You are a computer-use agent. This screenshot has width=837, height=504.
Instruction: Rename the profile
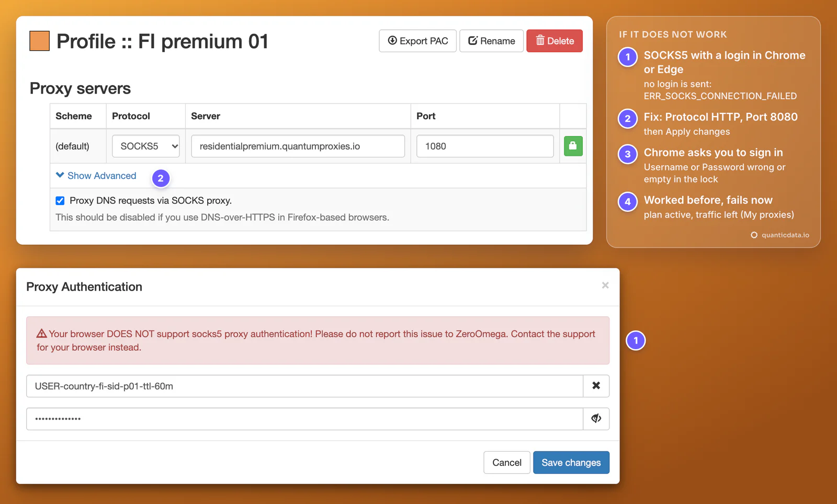pos(491,41)
